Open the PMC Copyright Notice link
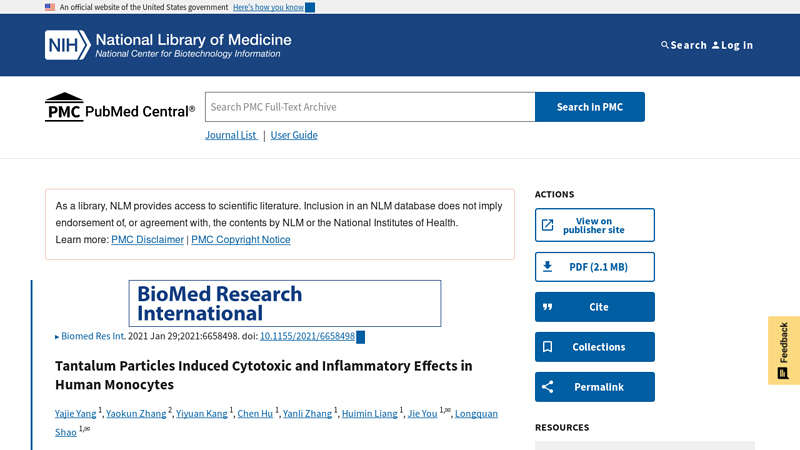Image resolution: width=800 pixels, height=450 pixels. click(x=241, y=240)
